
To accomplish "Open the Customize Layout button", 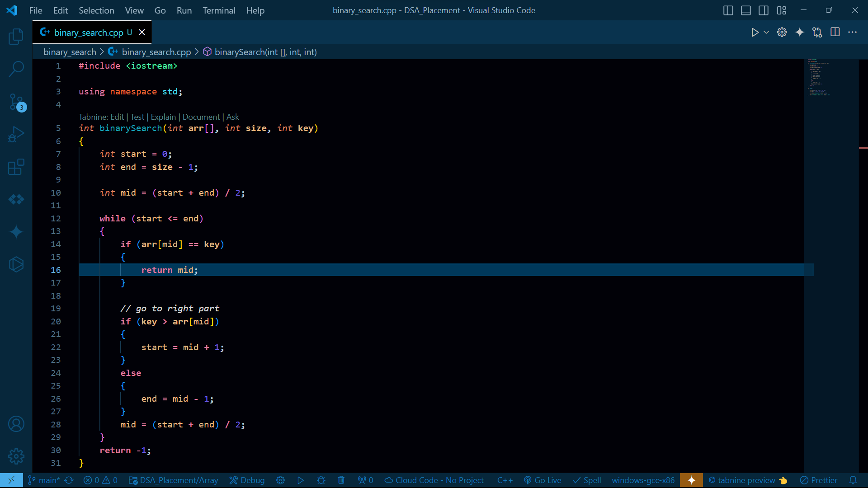I will (782, 10).
